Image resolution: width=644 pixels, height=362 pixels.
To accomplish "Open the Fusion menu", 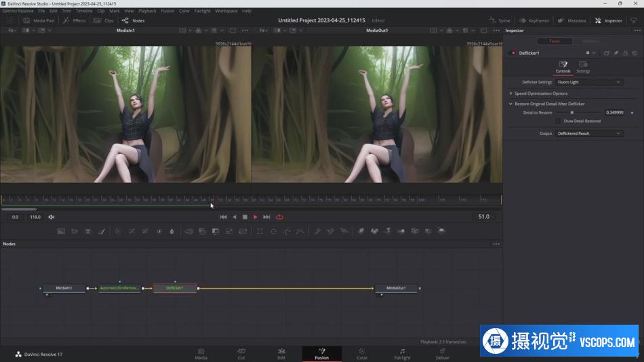I will (x=167, y=11).
